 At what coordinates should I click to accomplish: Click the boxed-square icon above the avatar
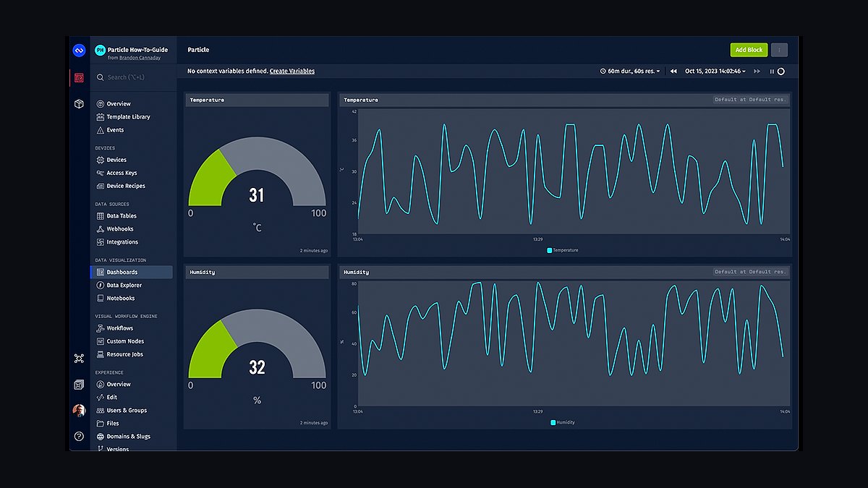(79, 385)
